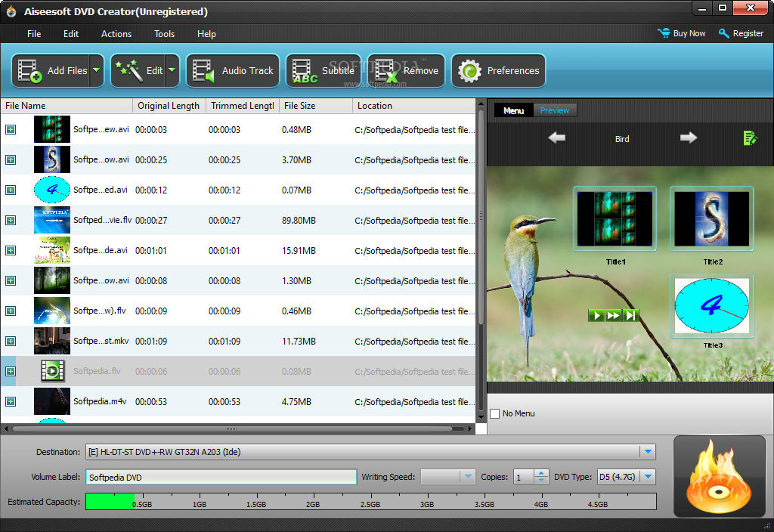
Task: Expand the 0.46MB flv row
Action: (x=11, y=311)
